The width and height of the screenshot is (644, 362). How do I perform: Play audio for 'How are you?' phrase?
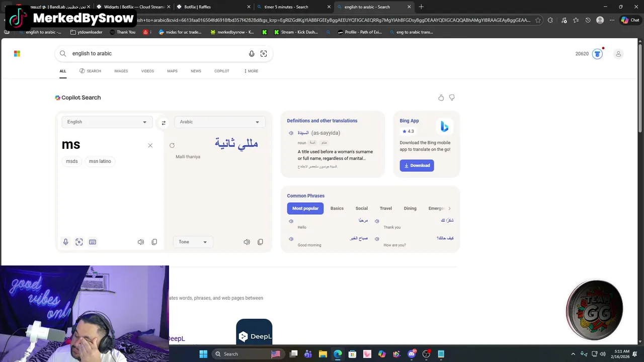[377, 239]
